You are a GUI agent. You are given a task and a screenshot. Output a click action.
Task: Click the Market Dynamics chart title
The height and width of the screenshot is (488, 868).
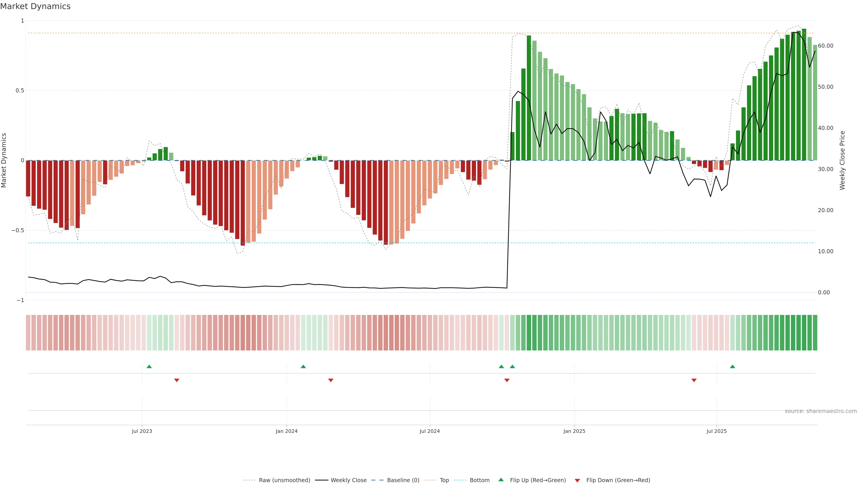[35, 6]
